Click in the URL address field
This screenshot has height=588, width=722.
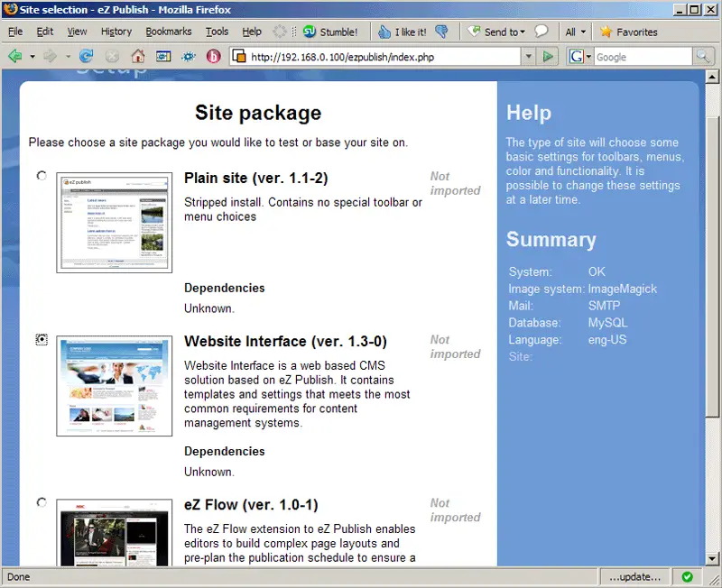click(384, 57)
